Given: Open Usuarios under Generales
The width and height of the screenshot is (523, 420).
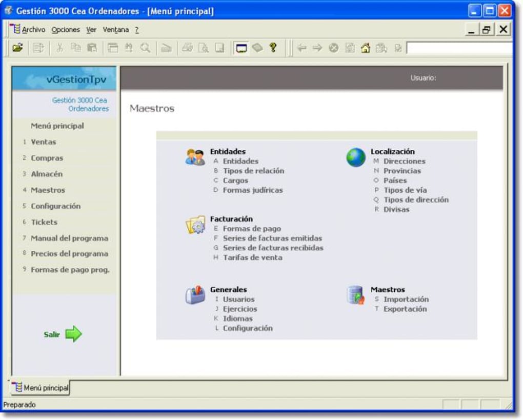Looking at the screenshot, I should [x=238, y=299].
